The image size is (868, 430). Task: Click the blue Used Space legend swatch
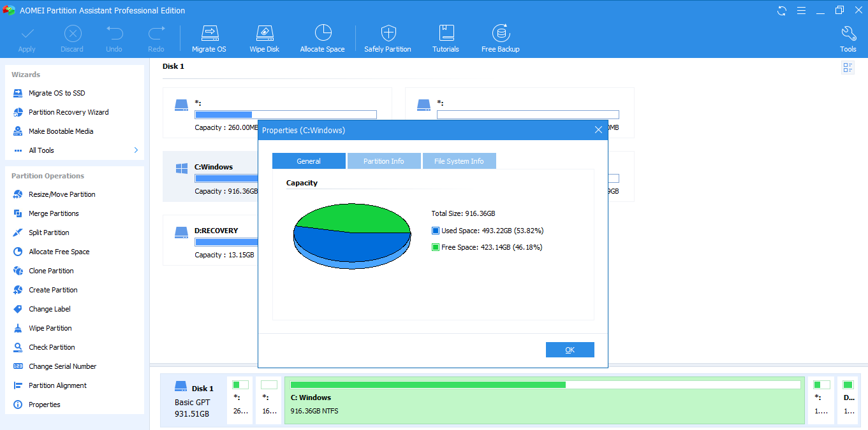point(436,231)
